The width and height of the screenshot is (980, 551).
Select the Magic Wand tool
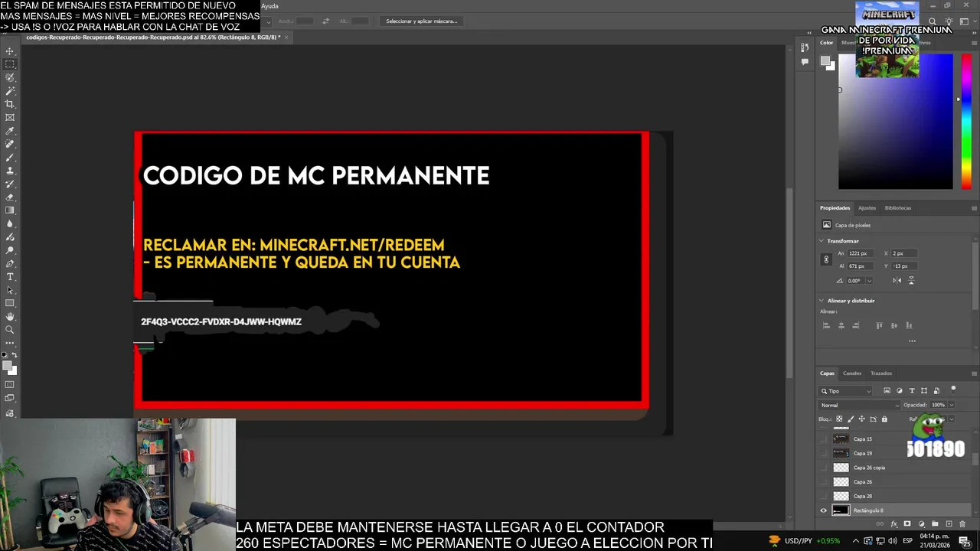click(x=10, y=91)
